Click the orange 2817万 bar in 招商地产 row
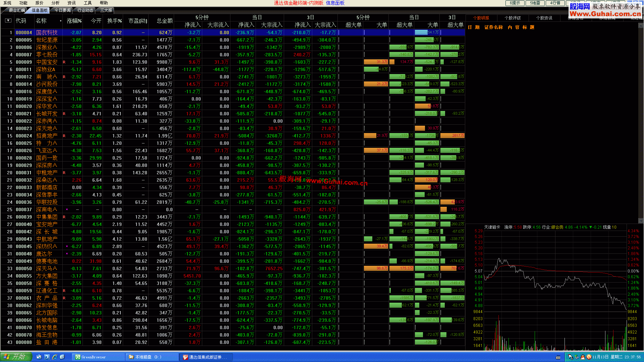 pos(452,135)
